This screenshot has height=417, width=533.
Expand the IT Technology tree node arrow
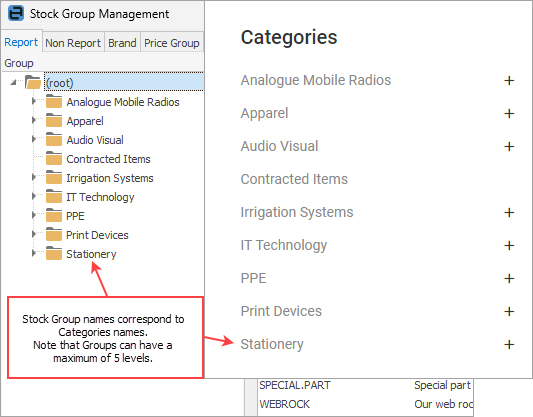(x=34, y=196)
